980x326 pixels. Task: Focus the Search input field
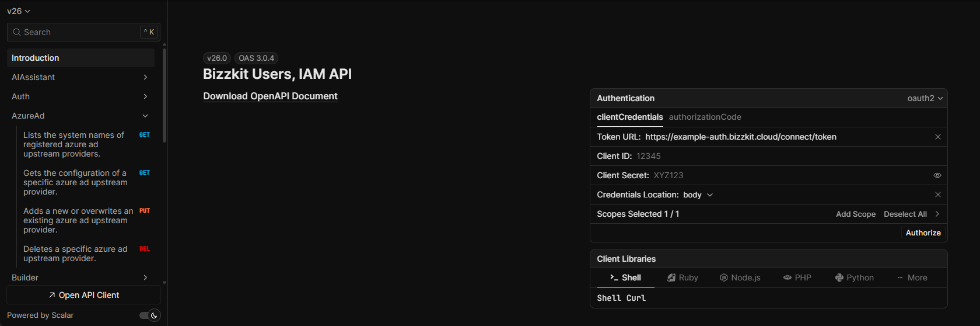83,32
